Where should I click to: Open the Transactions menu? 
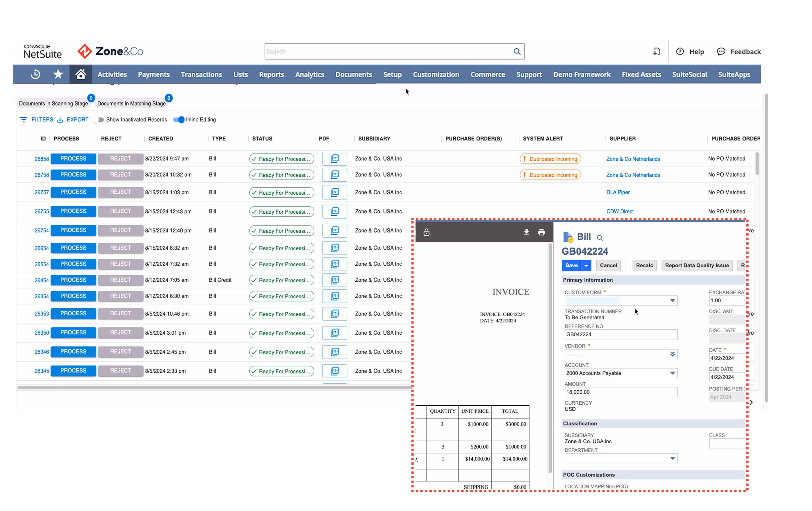(x=201, y=74)
